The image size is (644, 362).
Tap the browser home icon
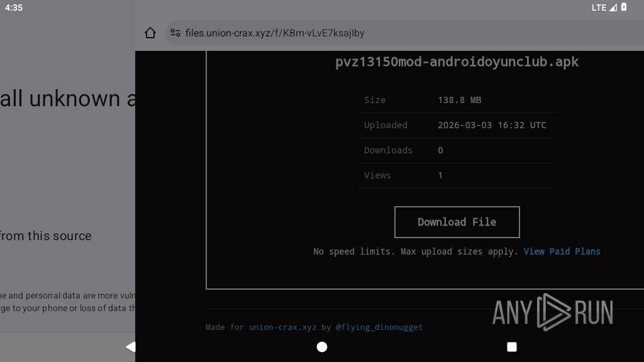150,33
